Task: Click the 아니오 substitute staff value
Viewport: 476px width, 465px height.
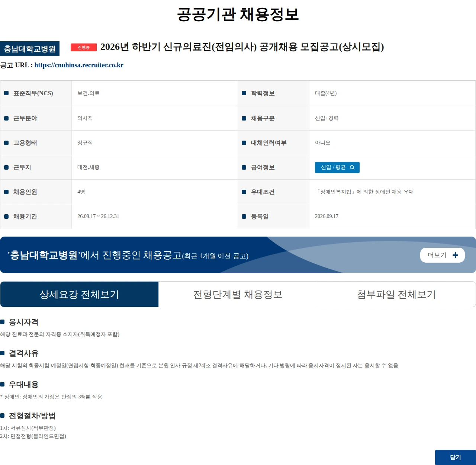Action: click(x=323, y=143)
